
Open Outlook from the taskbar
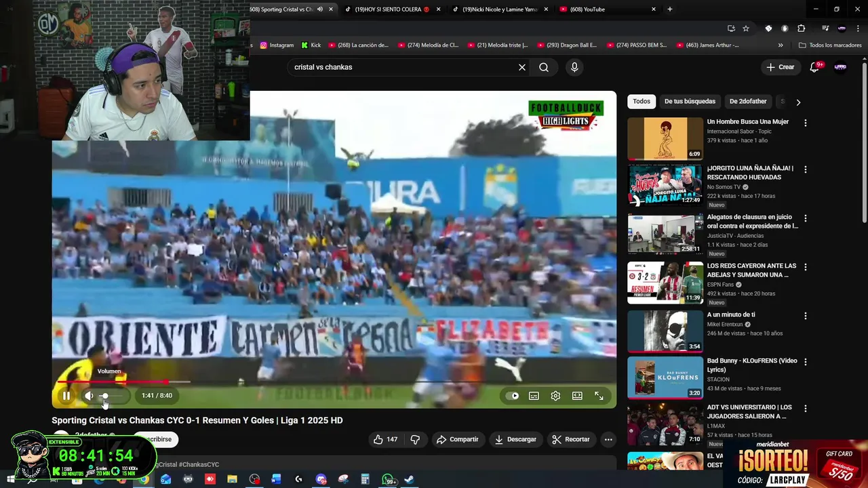pos(166,479)
